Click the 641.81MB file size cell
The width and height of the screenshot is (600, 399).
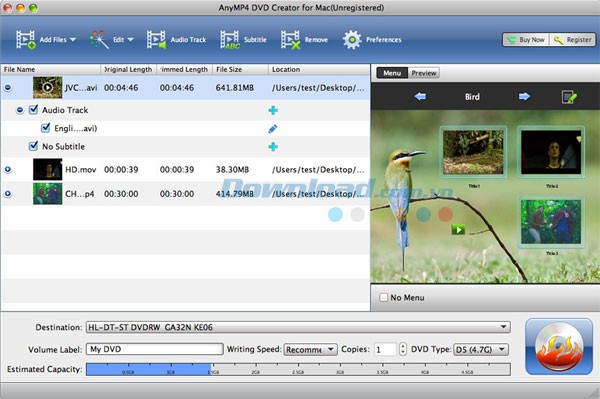[235, 88]
